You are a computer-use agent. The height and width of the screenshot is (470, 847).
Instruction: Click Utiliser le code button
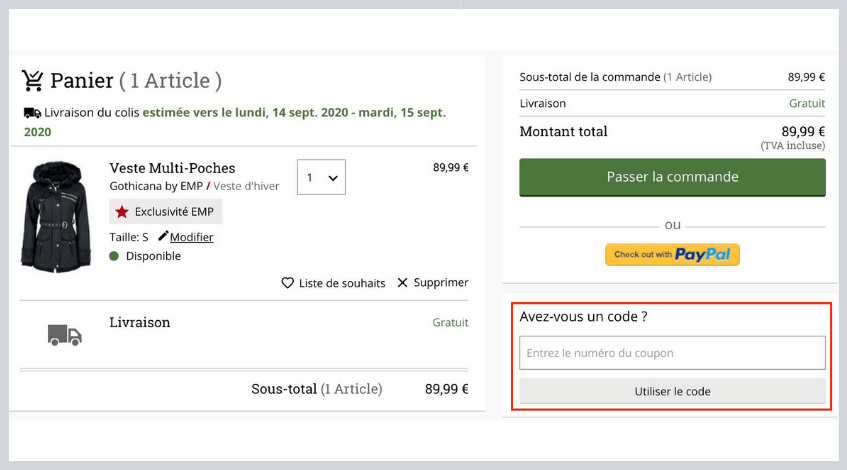(x=673, y=391)
